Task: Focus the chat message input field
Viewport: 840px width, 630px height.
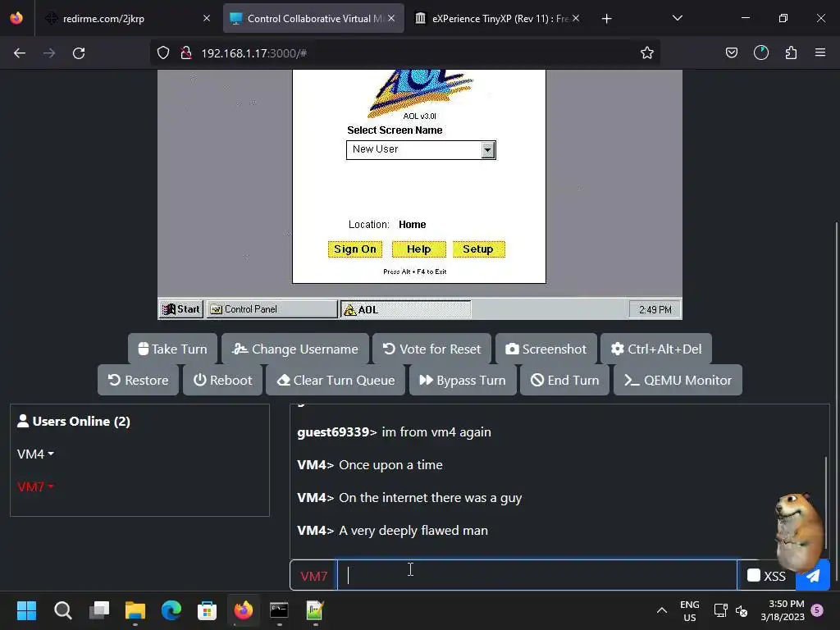Action: coord(537,575)
